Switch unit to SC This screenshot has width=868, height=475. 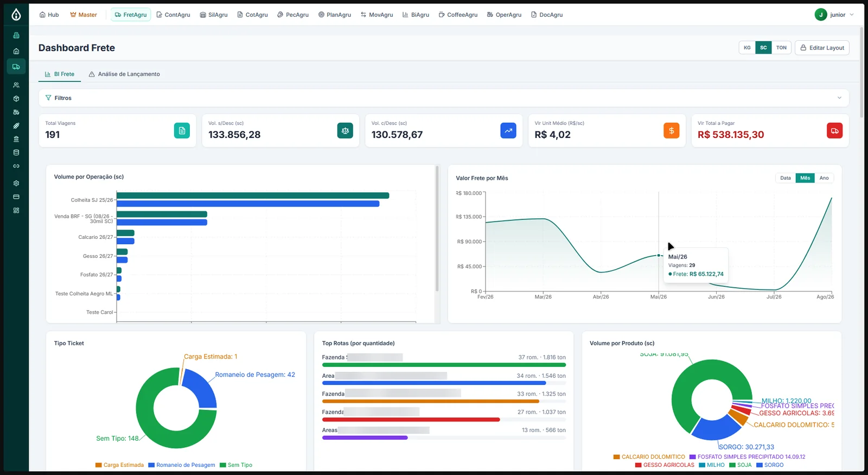tap(763, 48)
